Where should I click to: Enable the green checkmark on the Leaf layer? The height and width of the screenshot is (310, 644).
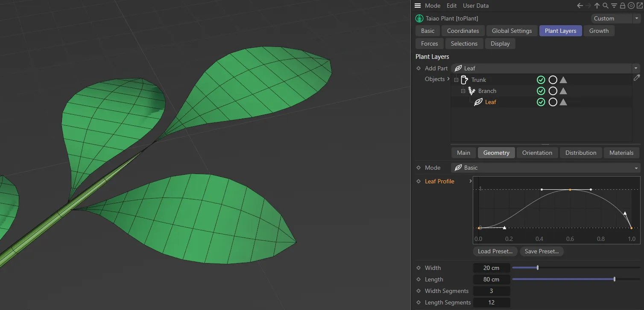point(541,102)
